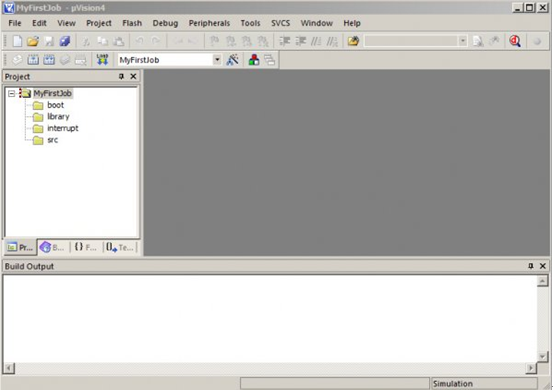This screenshot has height=390, width=553.
Task: Click the Download (LOAD) to flash icon
Action: [102, 60]
